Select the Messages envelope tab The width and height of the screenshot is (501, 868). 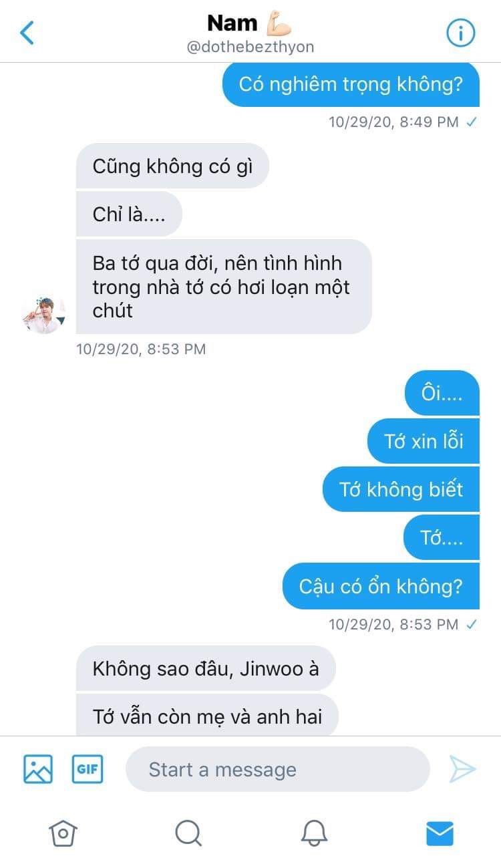point(440,833)
